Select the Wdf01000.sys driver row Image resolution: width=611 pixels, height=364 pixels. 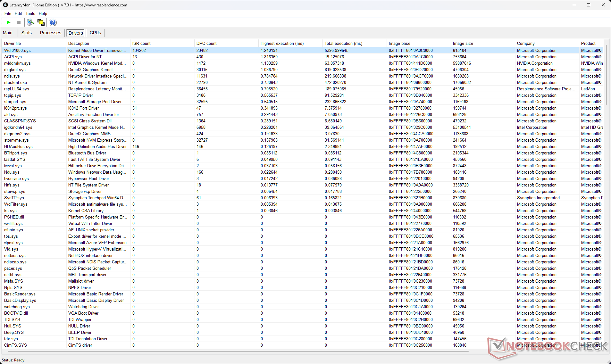tap(303, 50)
